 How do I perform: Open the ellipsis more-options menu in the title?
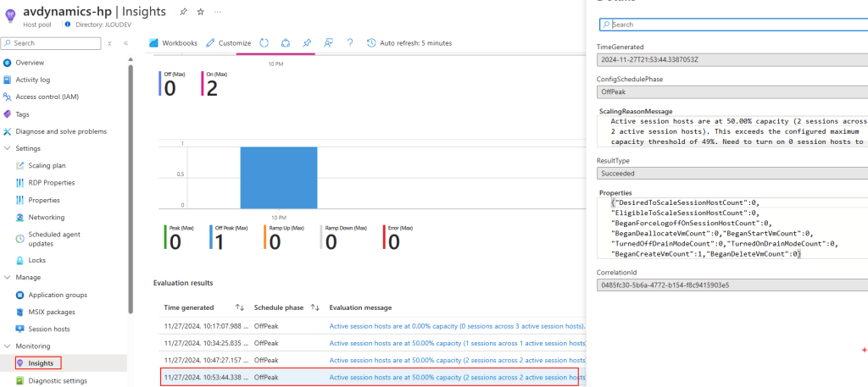(x=217, y=12)
